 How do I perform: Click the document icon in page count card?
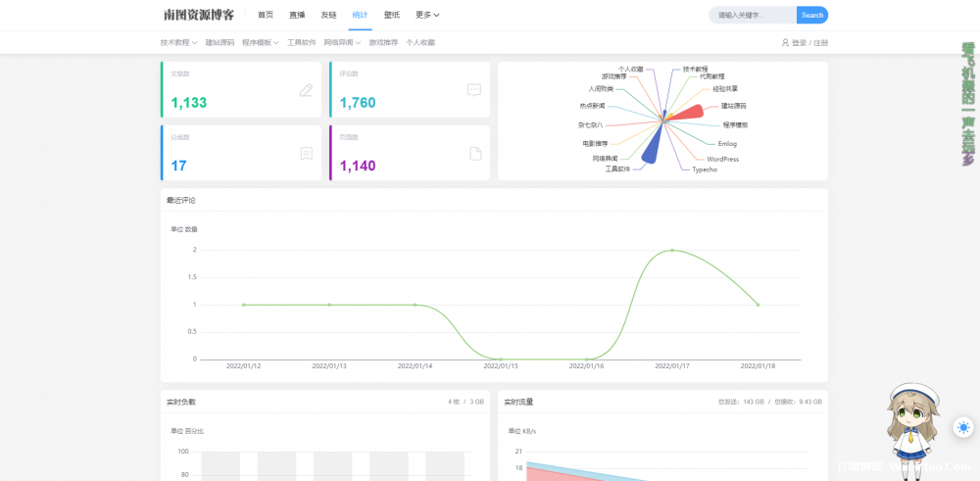point(474,153)
